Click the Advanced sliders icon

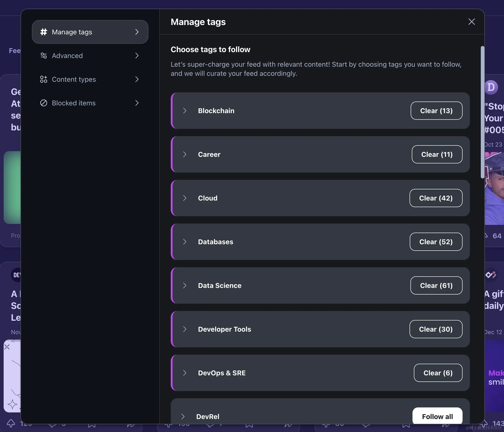click(x=43, y=56)
